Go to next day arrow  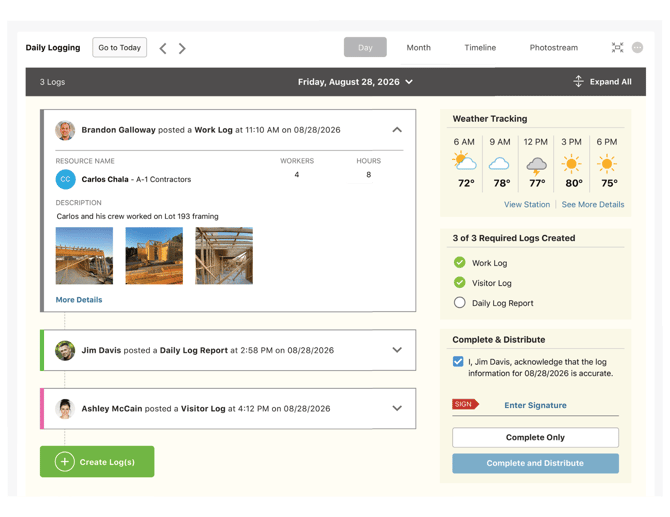182,48
